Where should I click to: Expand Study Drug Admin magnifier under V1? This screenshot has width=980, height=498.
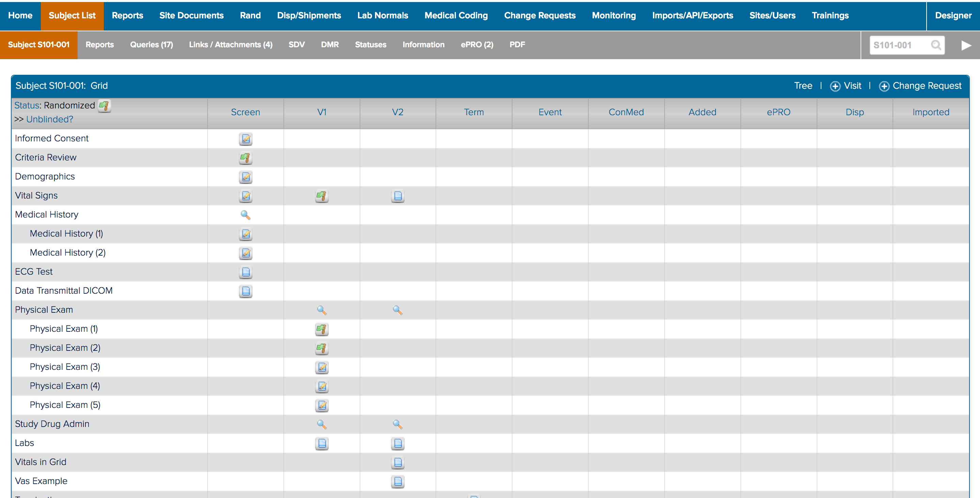coord(322,424)
